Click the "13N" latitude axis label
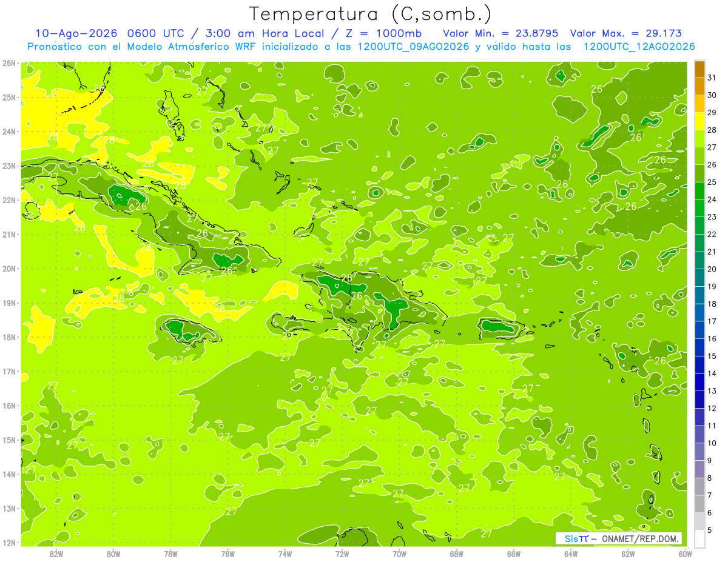 (x=9, y=509)
